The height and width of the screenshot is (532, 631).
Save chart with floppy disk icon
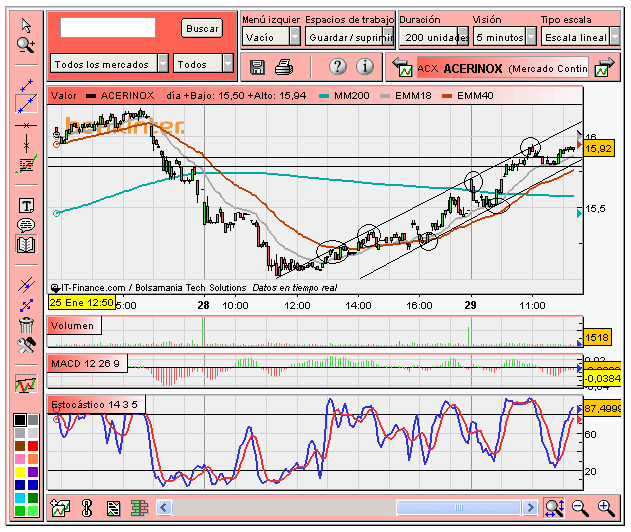click(x=257, y=67)
